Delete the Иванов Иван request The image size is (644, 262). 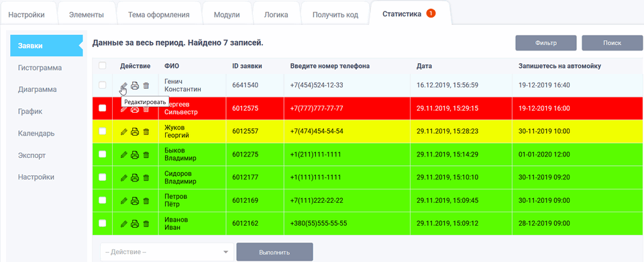tap(146, 224)
